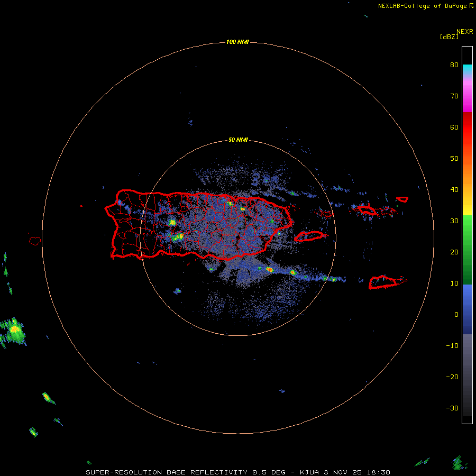Image resolution: width=476 pixels, height=476 pixels.
Task: Click the 70 dBZ scale value
Action: [x=454, y=96]
